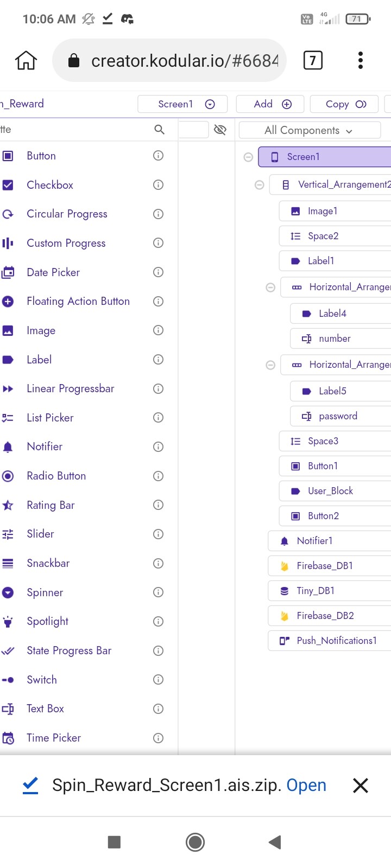Dismiss the download notification bar
Screen dimensions: 391x868
point(361,785)
